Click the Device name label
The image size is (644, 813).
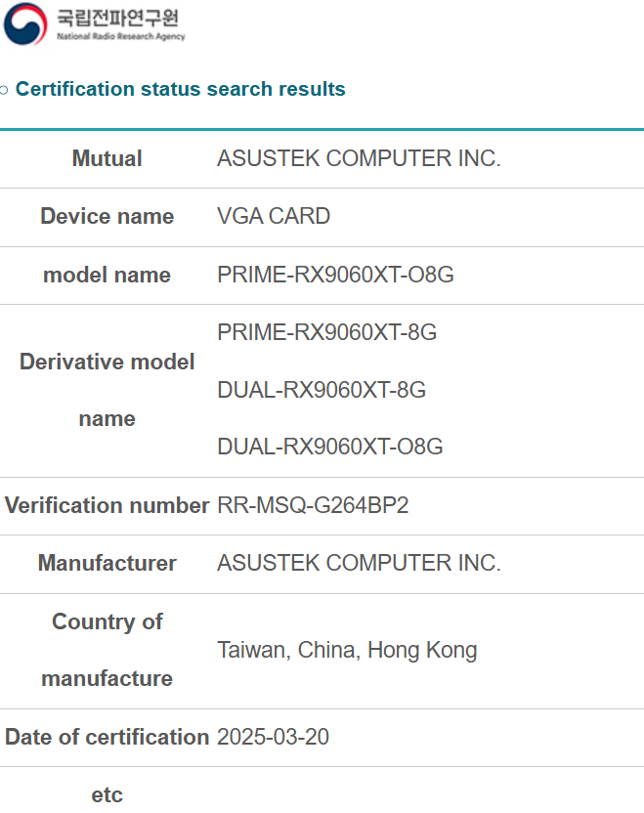[x=107, y=216]
